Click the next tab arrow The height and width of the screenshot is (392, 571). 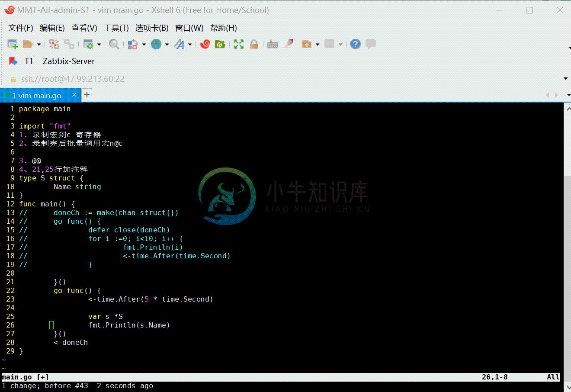(557, 95)
